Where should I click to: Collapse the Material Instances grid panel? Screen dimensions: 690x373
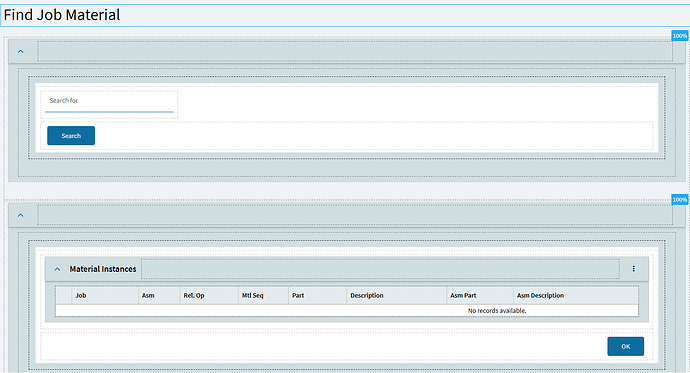57,269
